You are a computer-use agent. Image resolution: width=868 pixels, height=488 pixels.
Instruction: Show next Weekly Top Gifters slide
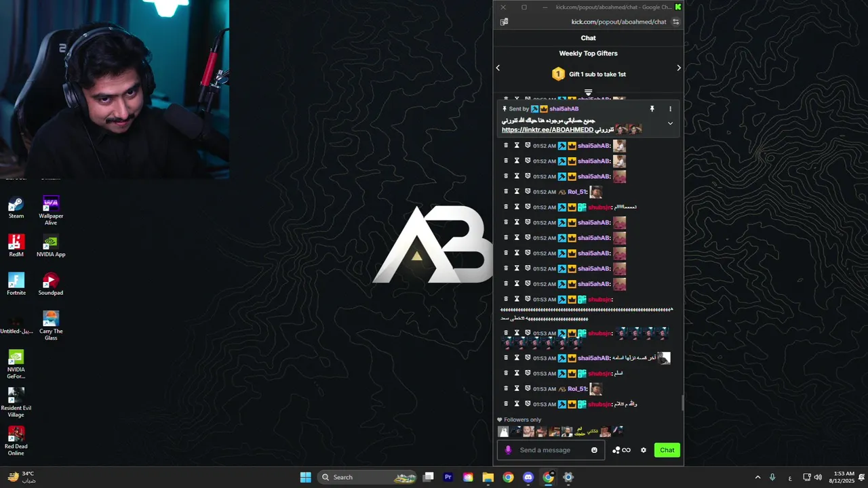coord(679,68)
